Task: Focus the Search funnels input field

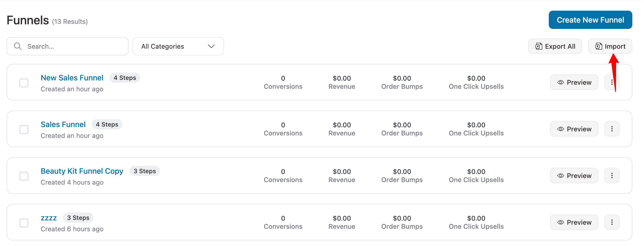Action: (68, 46)
